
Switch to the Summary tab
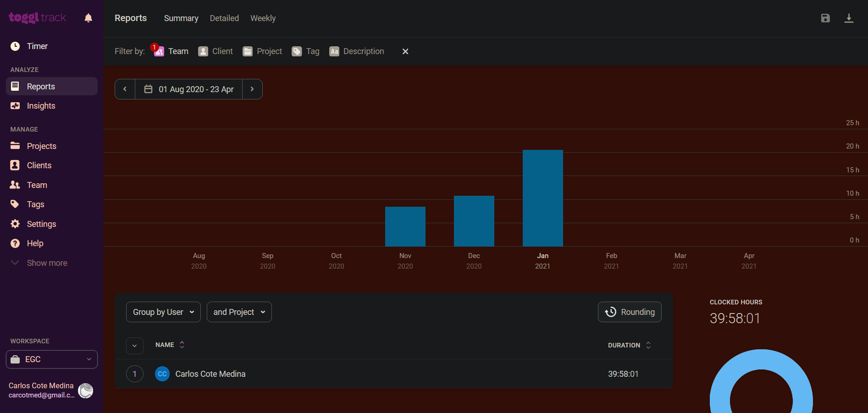tap(181, 18)
